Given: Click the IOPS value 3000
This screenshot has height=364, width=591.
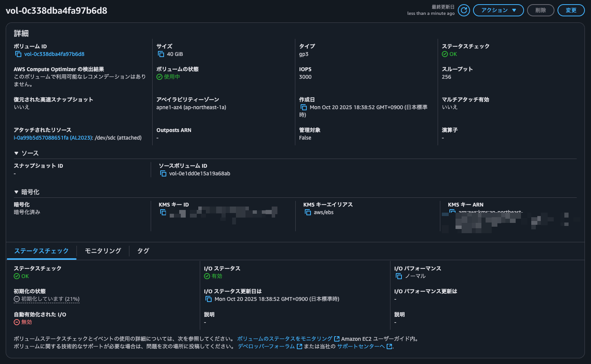Looking at the screenshot, I should click(x=305, y=77).
